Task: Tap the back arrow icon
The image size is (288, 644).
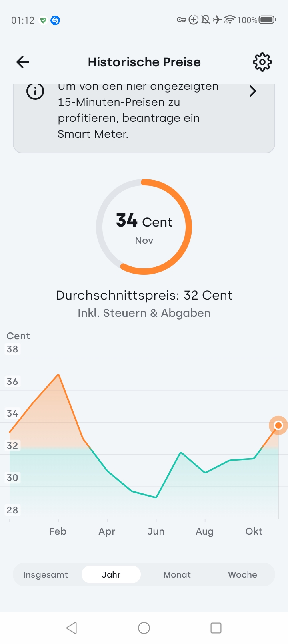Action: click(x=23, y=62)
